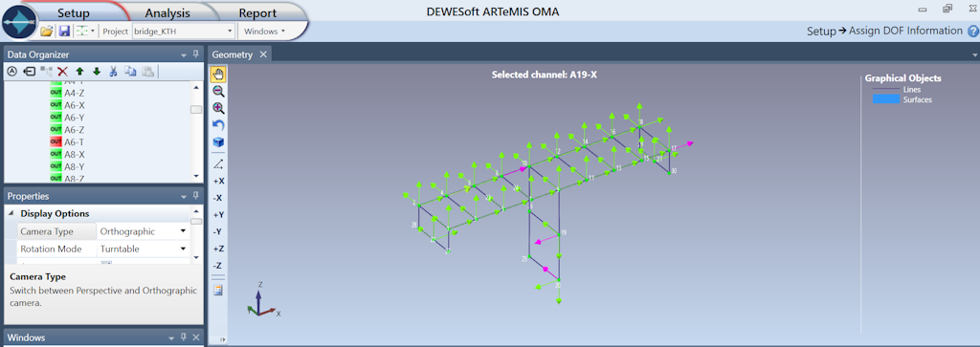Viewport: 980px width, 347px height.
Task: Click the save floppy disk icon
Action: [x=64, y=31]
